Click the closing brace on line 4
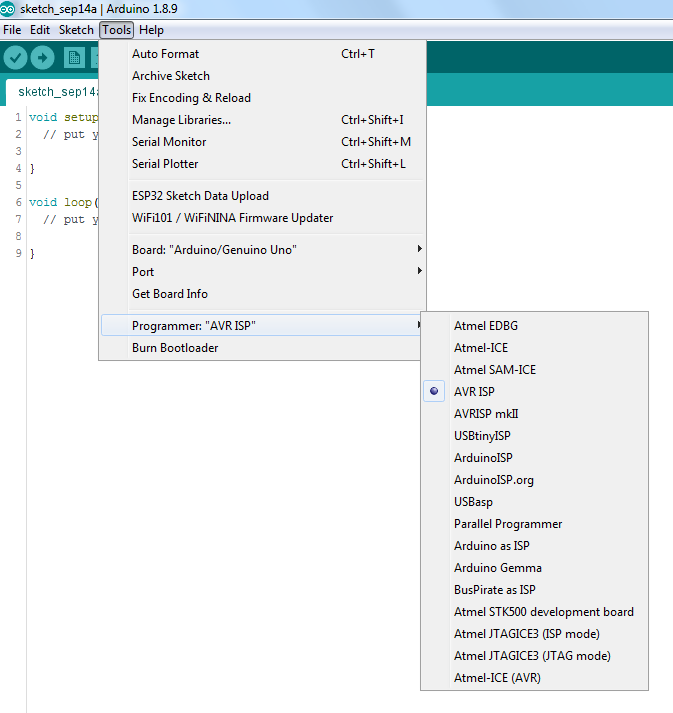Viewport: 673px width, 713px height. pyautogui.click(x=32, y=169)
